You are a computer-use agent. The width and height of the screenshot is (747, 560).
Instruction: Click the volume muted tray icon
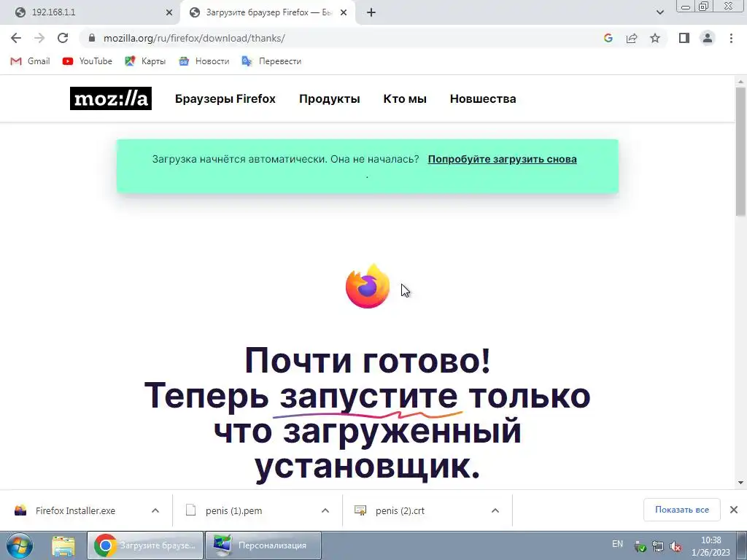pyautogui.click(x=675, y=547)
